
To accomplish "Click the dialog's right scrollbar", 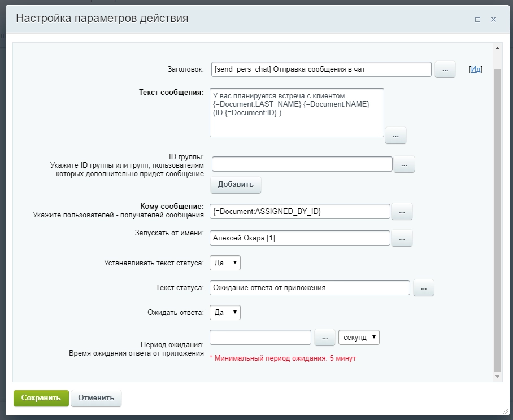I will tap(497, 226).
